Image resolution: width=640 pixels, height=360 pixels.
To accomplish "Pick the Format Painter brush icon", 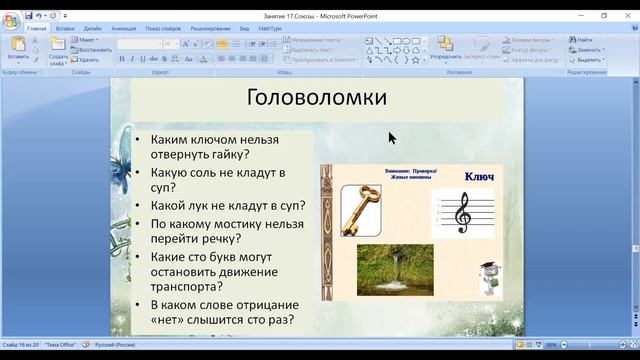I will tap(36, 60).
